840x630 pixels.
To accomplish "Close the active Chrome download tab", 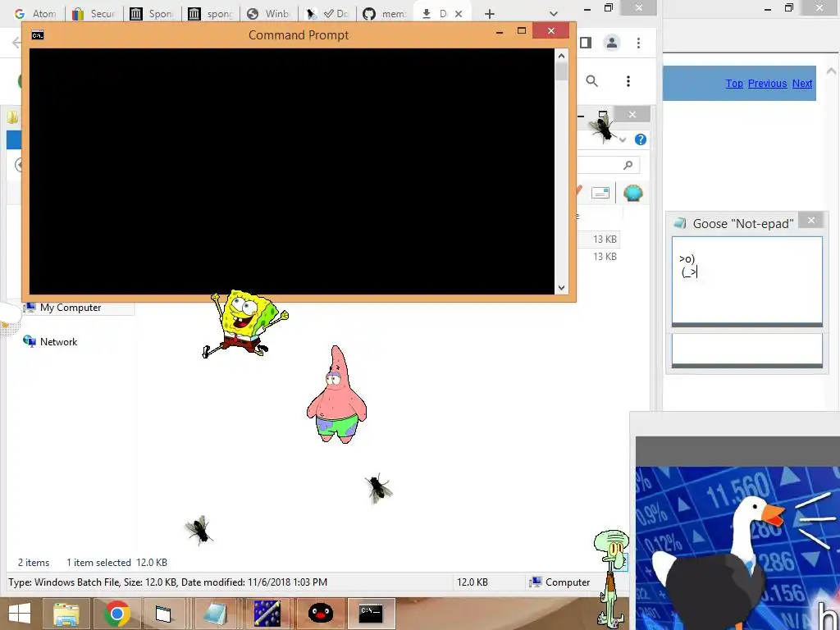I will [x=459, y=14].
